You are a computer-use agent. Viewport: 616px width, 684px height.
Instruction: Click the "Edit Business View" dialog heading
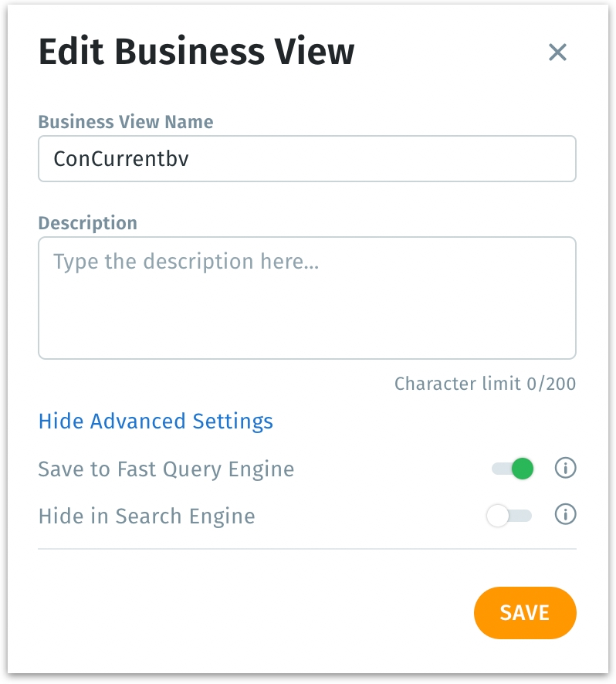point(197,52)
